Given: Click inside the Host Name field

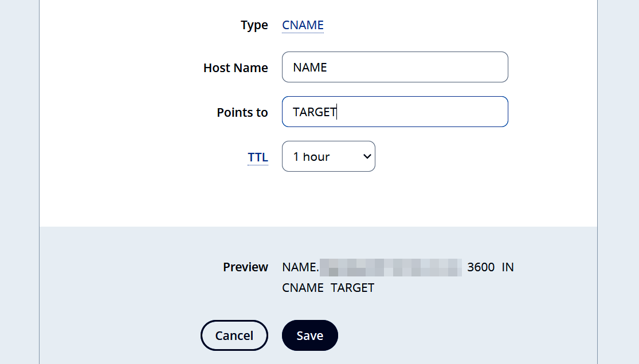Looking at the screenshot, I should [x=395, y=67].
